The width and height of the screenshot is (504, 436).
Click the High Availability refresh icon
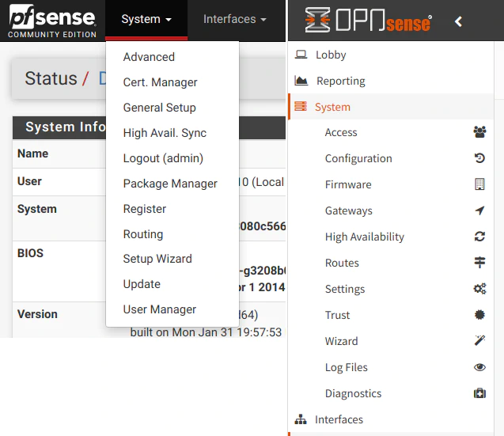point(479,237)
